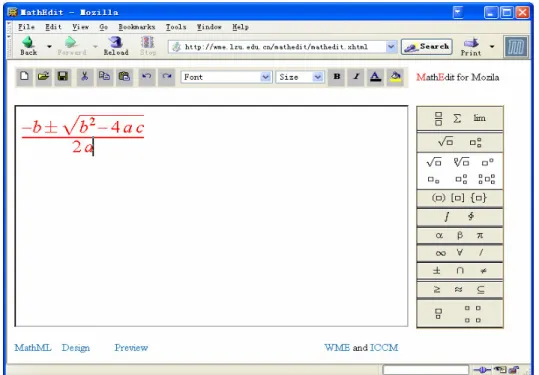Click the Print button
539x375 pixels.
(x=471, y=47)
